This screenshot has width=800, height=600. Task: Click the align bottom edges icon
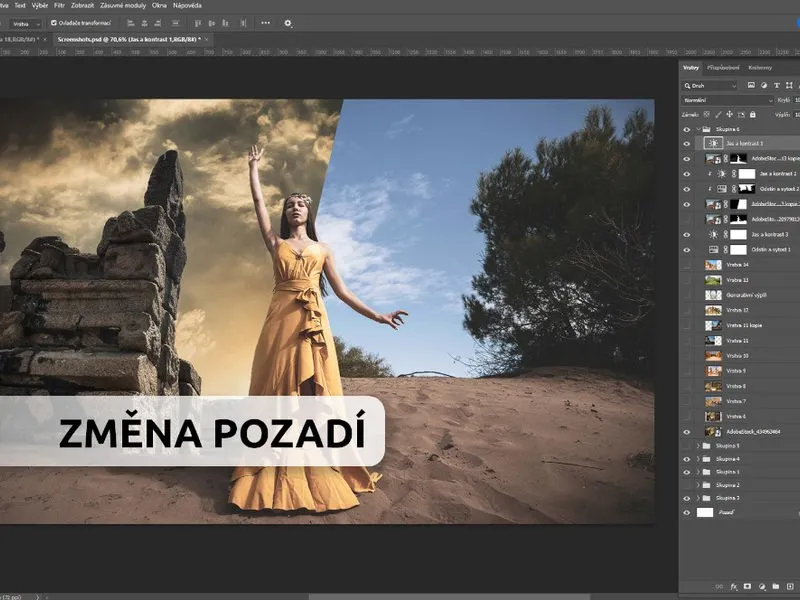click(x=225, y=23)
